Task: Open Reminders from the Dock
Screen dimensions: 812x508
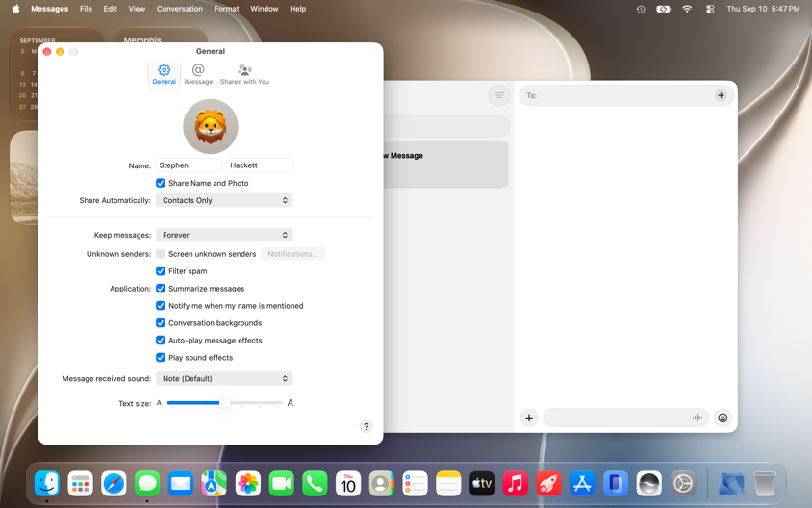Action: tap(415, 484)
